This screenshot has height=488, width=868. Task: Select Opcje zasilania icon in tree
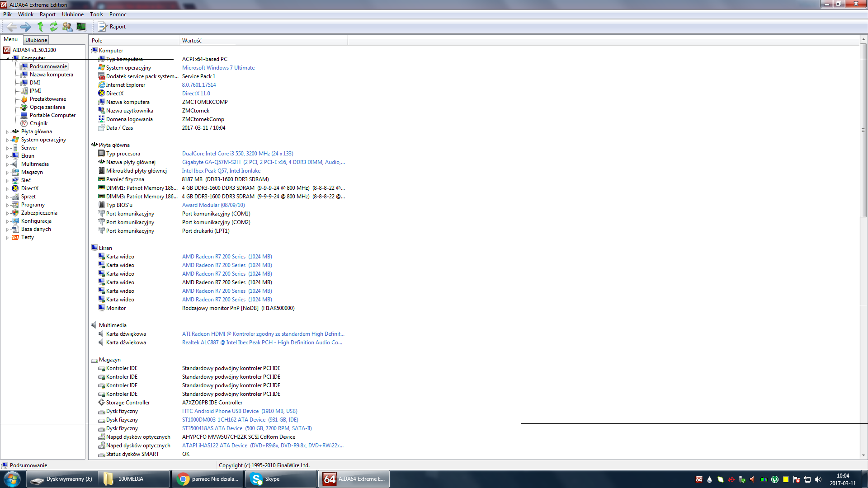[x=24, y=107]
